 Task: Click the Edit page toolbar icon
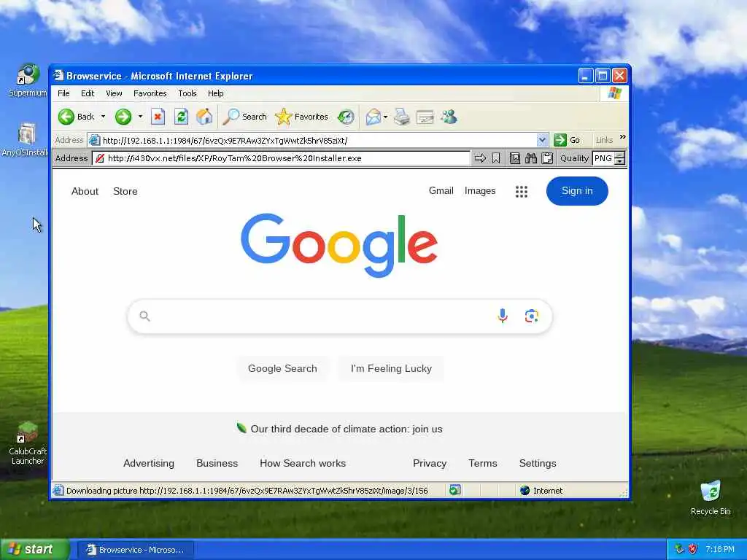tap(425, 117)
